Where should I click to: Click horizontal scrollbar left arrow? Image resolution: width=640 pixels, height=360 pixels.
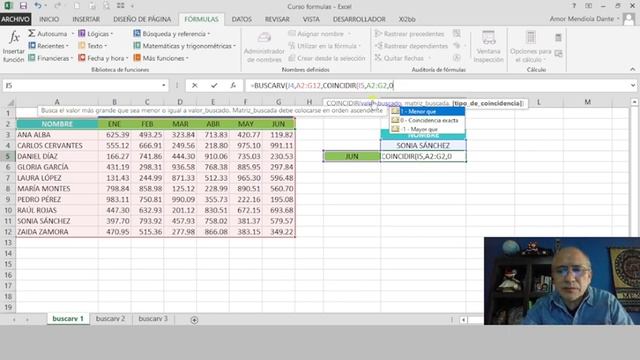(463, 320)
